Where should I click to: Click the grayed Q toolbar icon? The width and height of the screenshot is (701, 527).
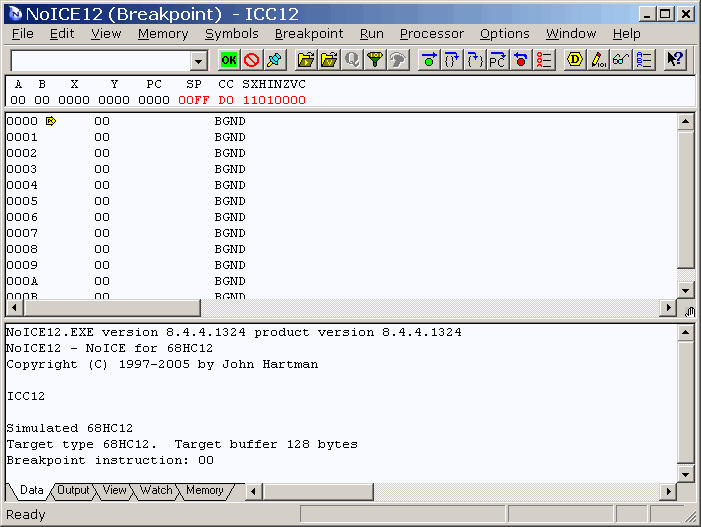(352, 60)
